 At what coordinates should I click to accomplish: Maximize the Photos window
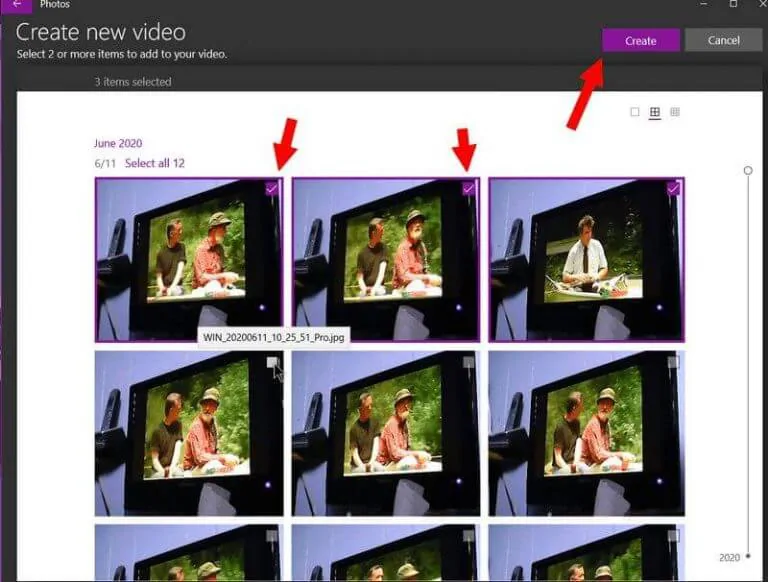tap(733, 4)
